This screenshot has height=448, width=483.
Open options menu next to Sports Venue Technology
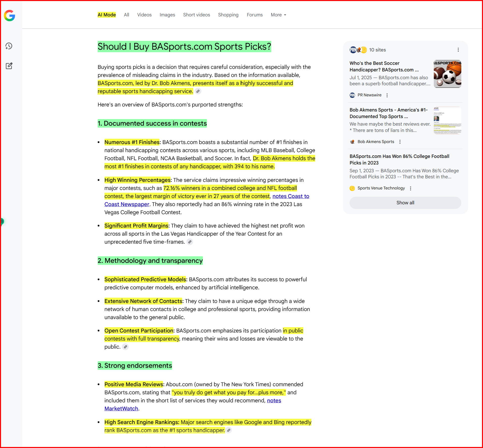pos(411,188)
